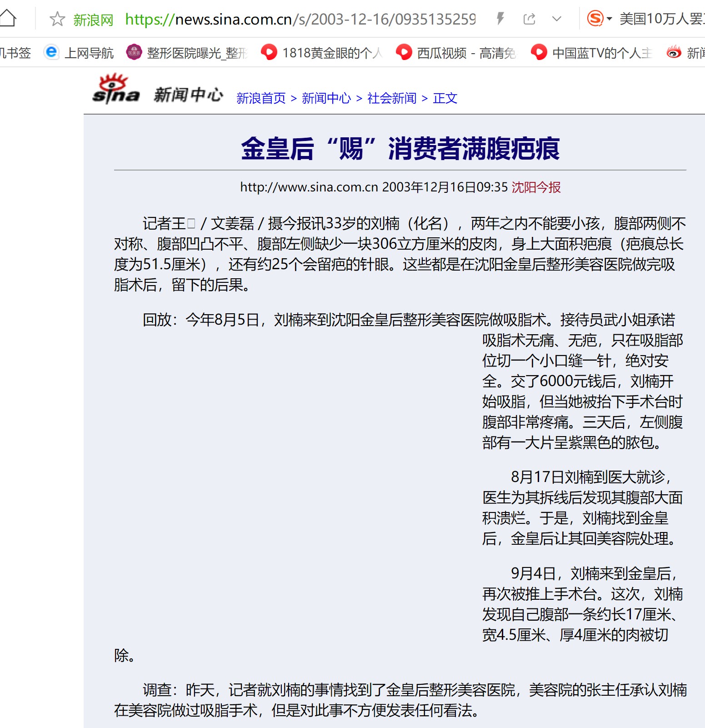705x728 pixels.
Task: Click the date 2003年12月16日09:35
Action: [x=445, y=187]
